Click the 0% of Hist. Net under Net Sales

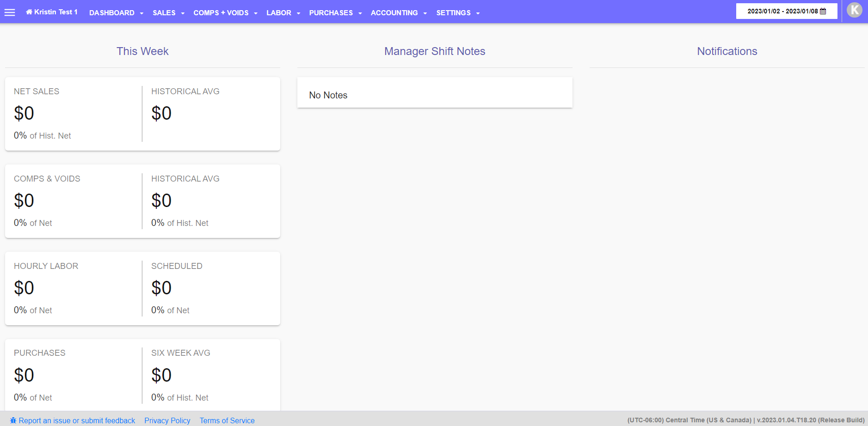(x=43, y=135)
